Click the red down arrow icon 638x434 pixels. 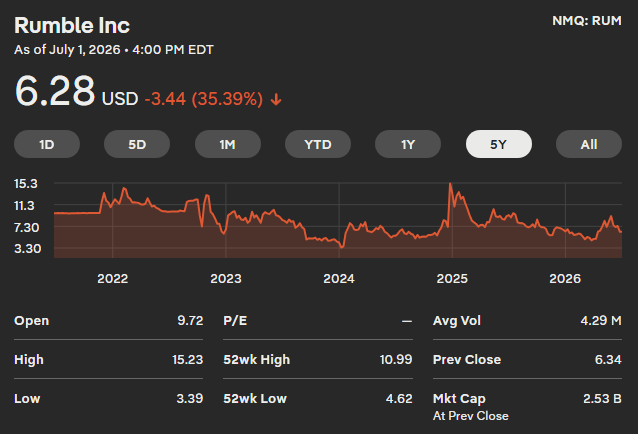click(276, 99)
